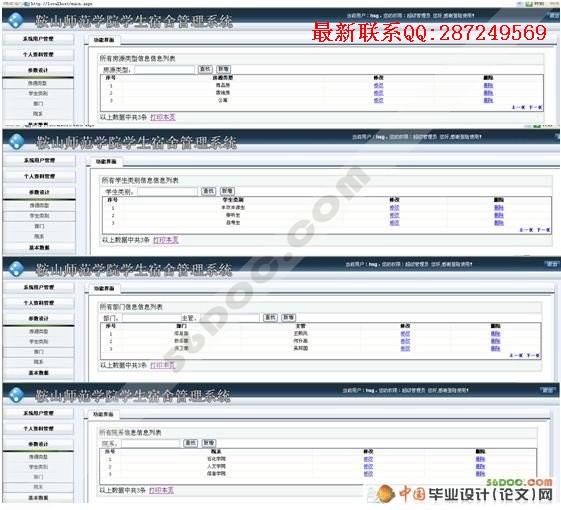561x510 pixels.
Task: Go to previous page (上一页) in the 部门 table
Action: [516, 355]
